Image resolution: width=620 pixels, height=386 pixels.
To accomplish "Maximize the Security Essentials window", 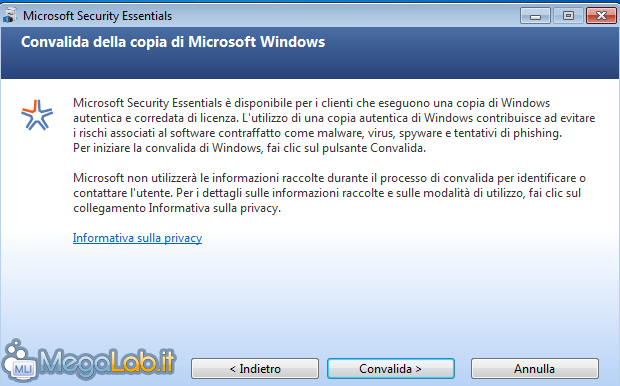I will [x=568, y=16].
